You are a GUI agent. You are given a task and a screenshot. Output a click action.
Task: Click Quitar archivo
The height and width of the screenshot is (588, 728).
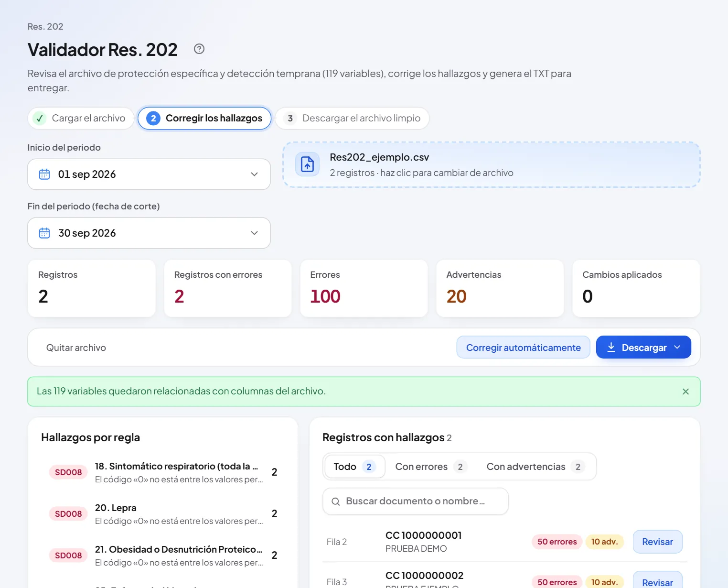pos(76,348)
